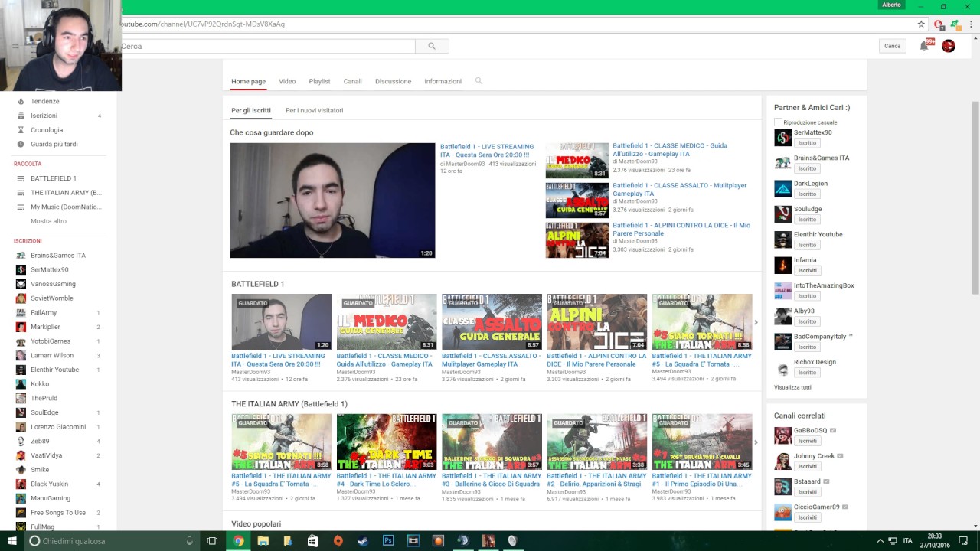Image resolution: width=980 pixels, height=551 pixels.
Task: Toggle the Riproduzione casuale checkbox
Action: [778, 122]
